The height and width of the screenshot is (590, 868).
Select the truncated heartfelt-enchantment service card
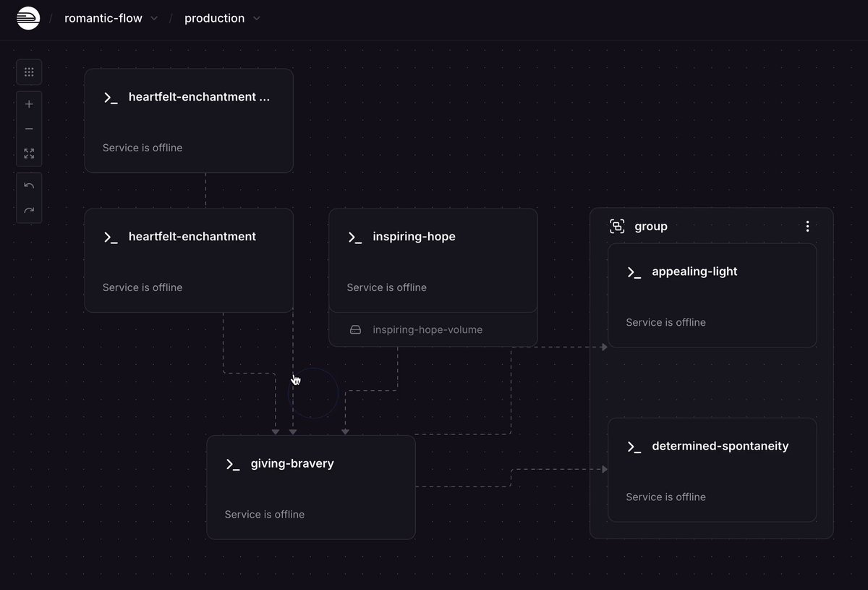[189, 121]
